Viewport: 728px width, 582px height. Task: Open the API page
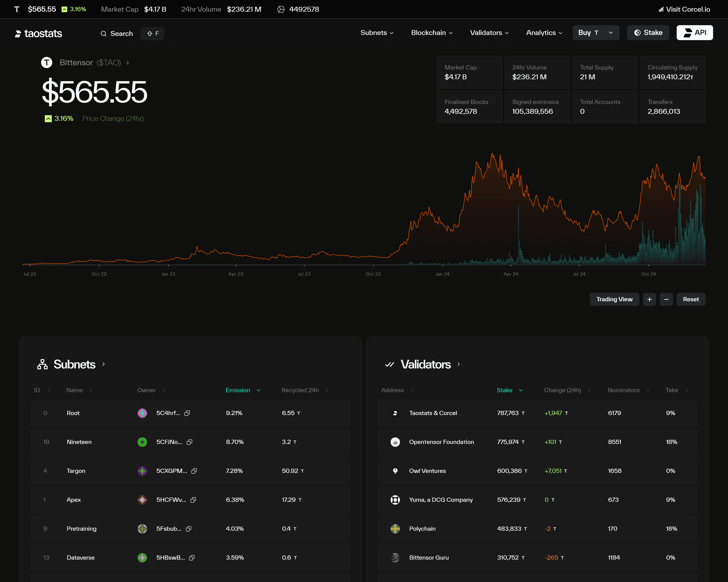pos(695,33)
